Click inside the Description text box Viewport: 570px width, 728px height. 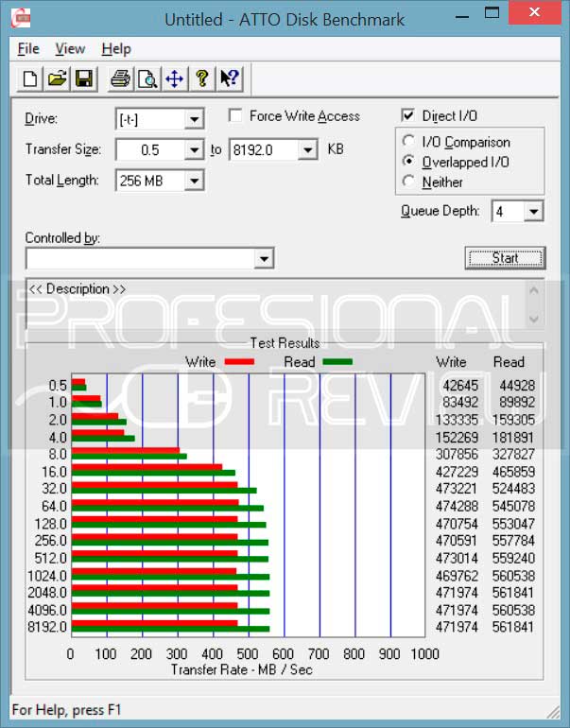point(276,304)
